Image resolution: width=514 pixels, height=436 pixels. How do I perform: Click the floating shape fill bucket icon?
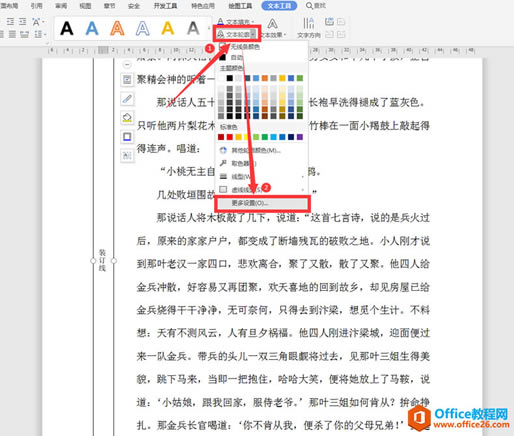pyautogui.click(x=127, y=118)
